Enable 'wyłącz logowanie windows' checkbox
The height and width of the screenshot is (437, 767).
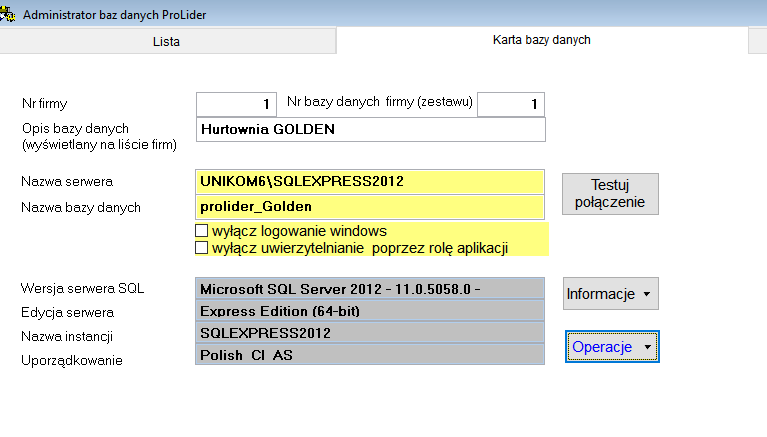[202, 230]
